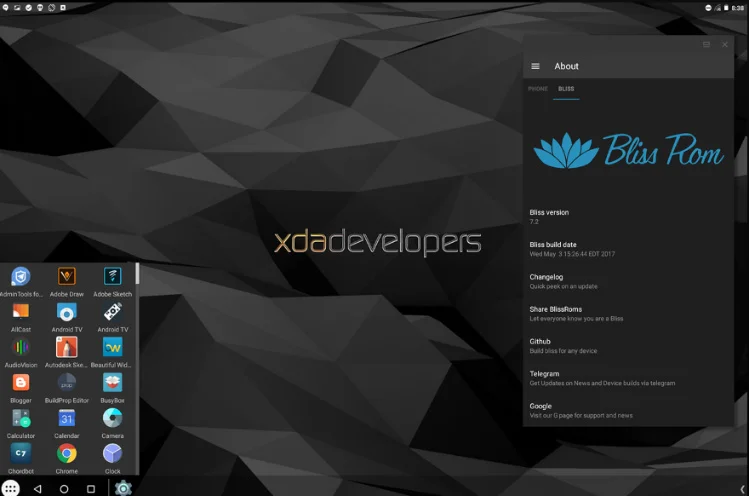Tap the Bliss build date row
Image resolution: width=749 pixels, height=496 pixels.
point(628,249)
